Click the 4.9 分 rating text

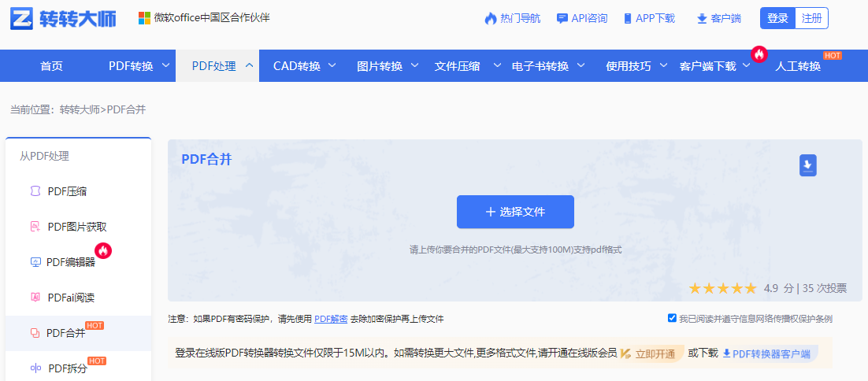coord(778,288)
